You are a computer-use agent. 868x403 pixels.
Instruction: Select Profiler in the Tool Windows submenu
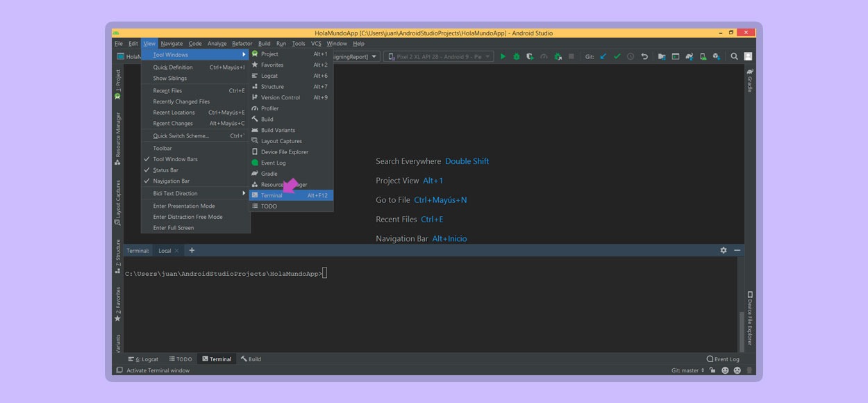292,108
